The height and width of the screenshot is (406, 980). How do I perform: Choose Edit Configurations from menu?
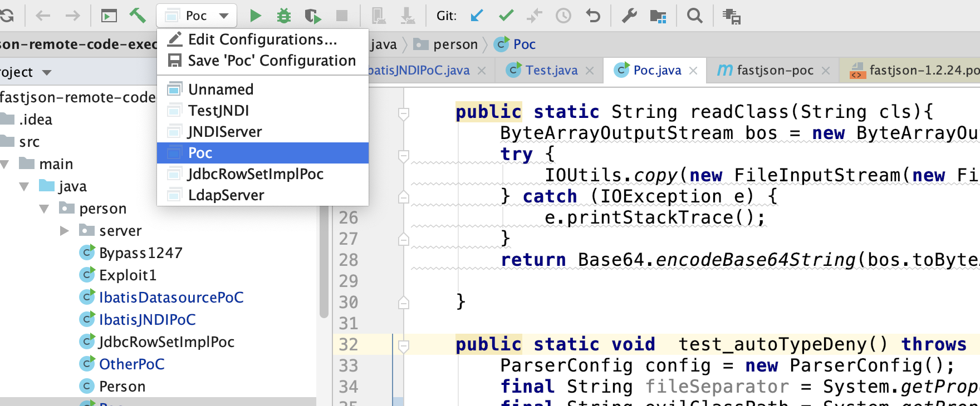click(x=262, y=39)
